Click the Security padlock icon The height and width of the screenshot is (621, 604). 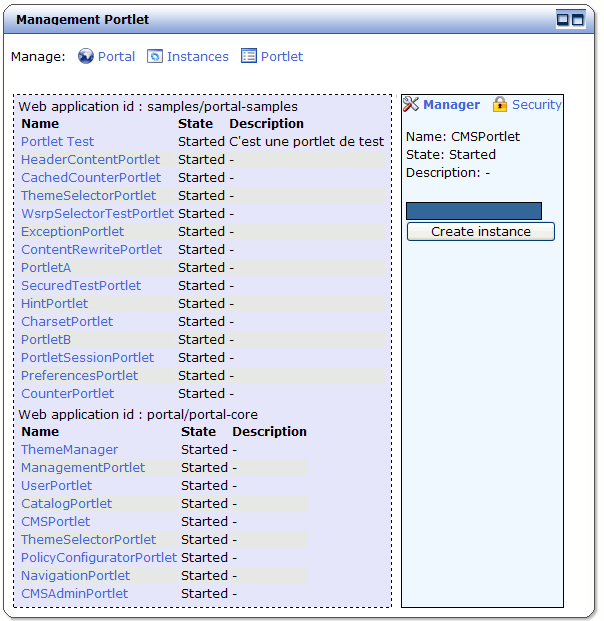500,105
